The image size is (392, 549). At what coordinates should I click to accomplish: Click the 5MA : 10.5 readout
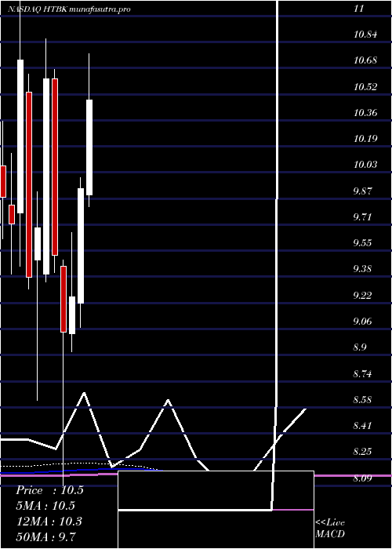[x=45, y=506]
